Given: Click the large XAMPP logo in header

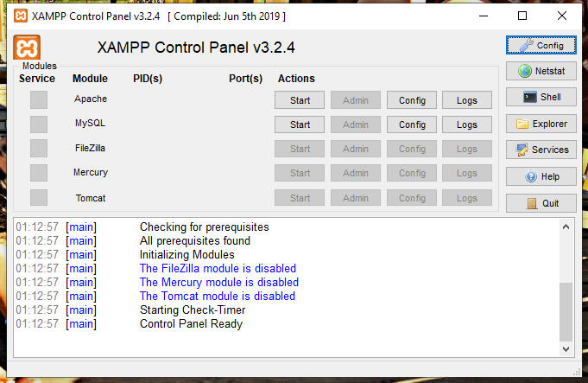Looking at the screenshot, I should coord(27,48).
